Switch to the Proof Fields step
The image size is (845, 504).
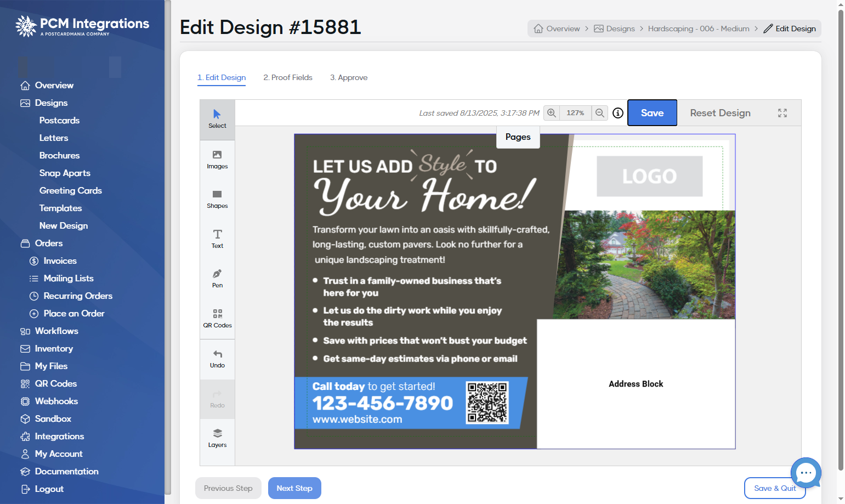288,77
